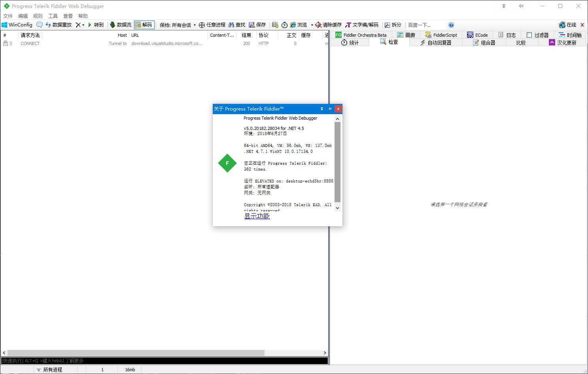The height and width of the screenshot is (374, 588).
Task: Click 拆分 tearoff button
Action: click(x=393, y=25)
